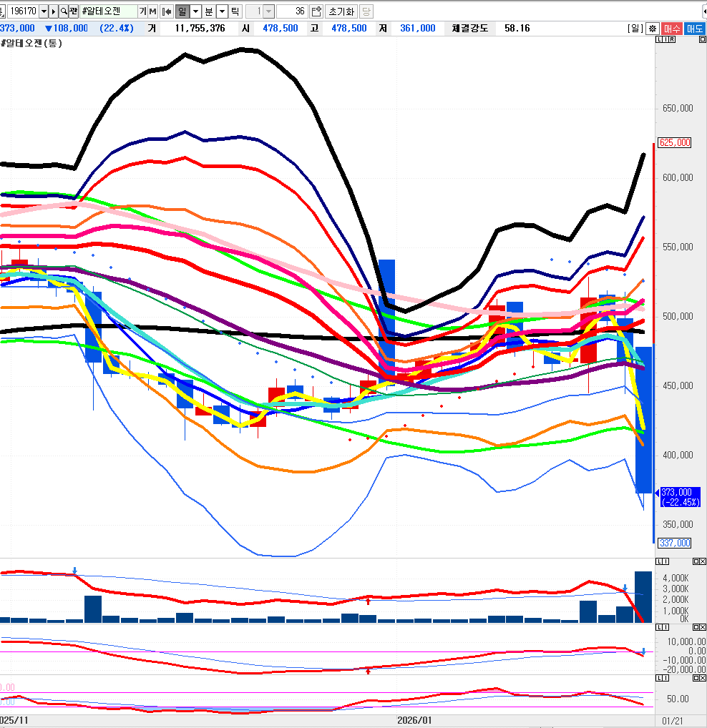
Task: Switch to the 분 minute period
Action: point(208,11)
